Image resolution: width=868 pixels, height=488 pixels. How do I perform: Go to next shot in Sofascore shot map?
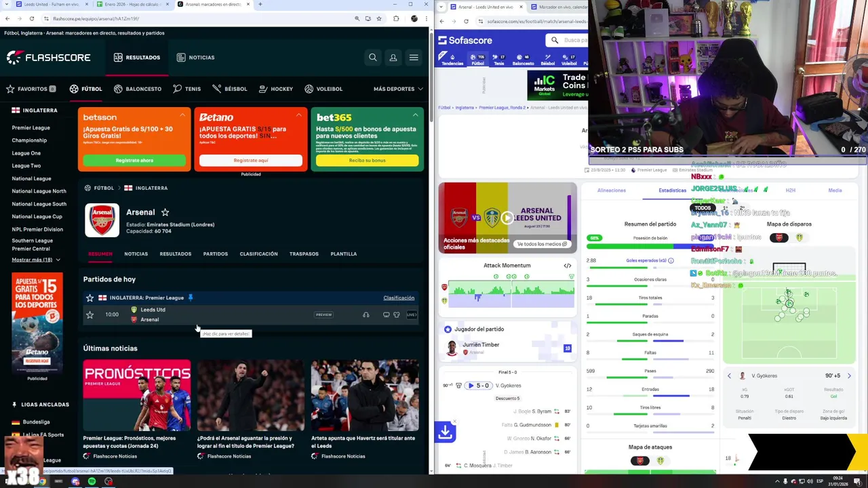[x=849, y=375]
